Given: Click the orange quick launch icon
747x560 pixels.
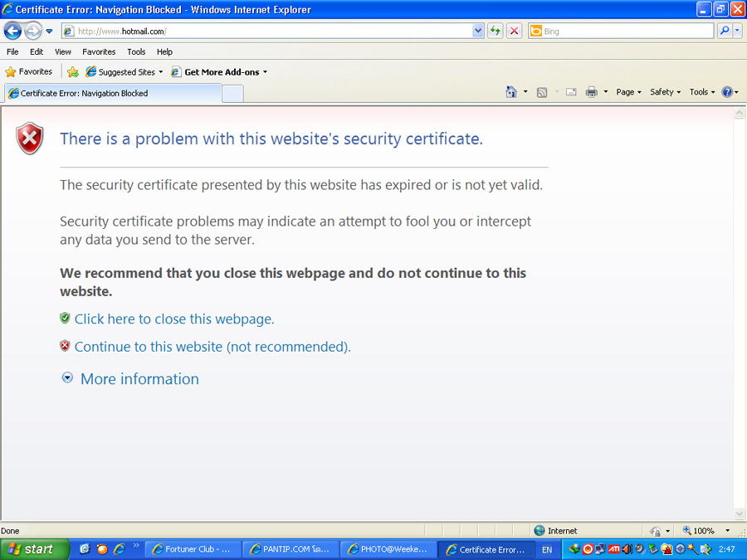Looking at the screenshot, I should coord(102,549).
